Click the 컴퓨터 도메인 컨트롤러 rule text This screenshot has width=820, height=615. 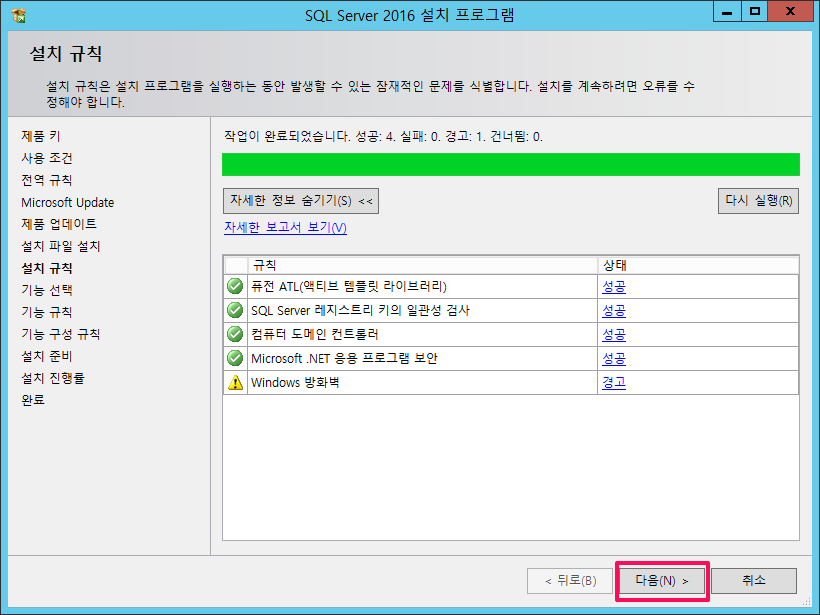coord(314,335)
